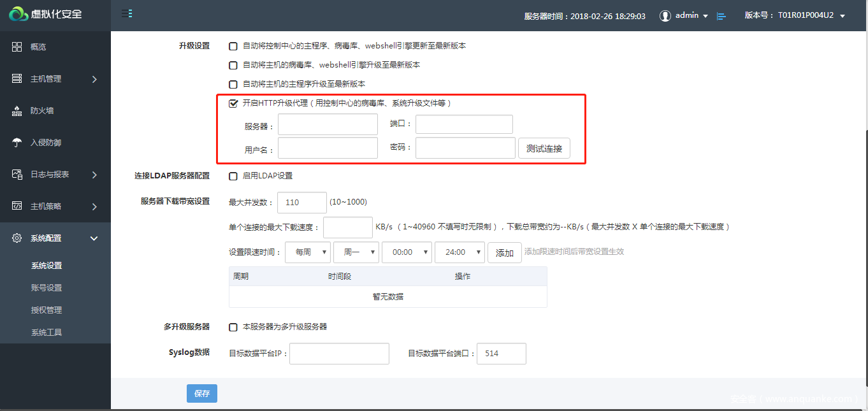Check the multi-upgrade server (本服务器为多升级服务器) checkbox
This screenshot has height=411, width=868.
[x=233, y=327]
